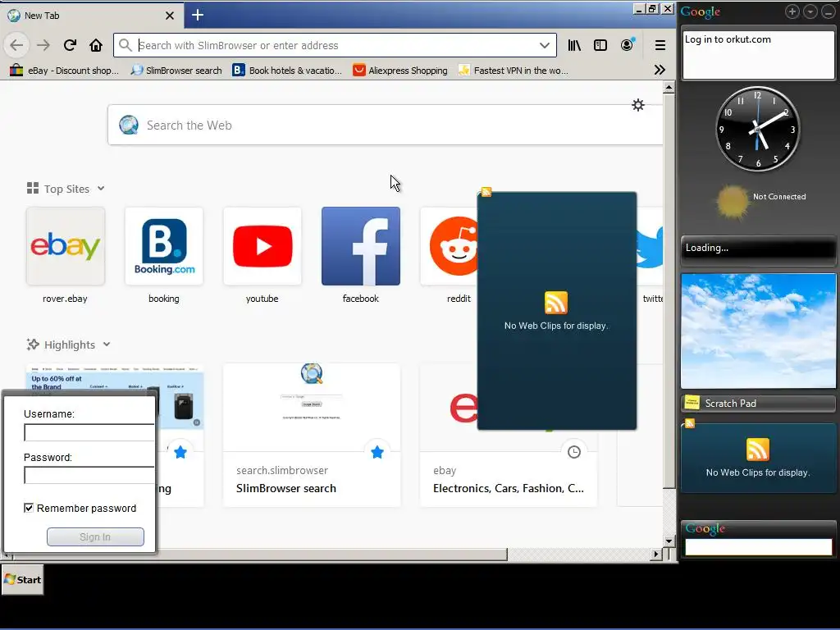Open the ebay Electronics, Cars, Fashion highlight
Screen dimensions: 840x630
pos(509,488)
